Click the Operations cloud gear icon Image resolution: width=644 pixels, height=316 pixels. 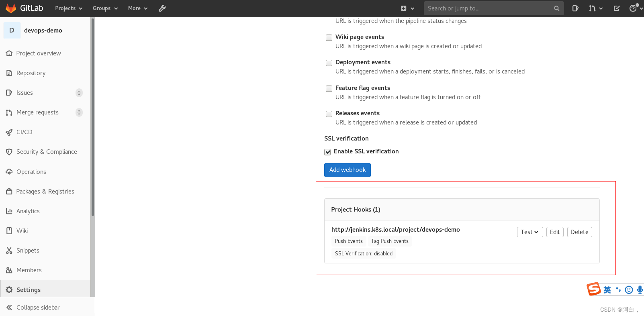click(9, 172)
